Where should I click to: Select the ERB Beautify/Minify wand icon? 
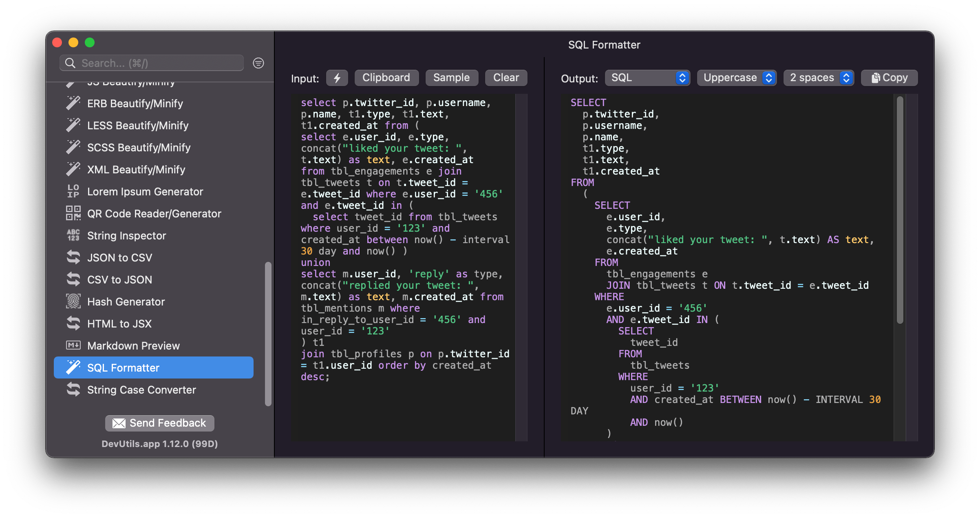(73, 103)
